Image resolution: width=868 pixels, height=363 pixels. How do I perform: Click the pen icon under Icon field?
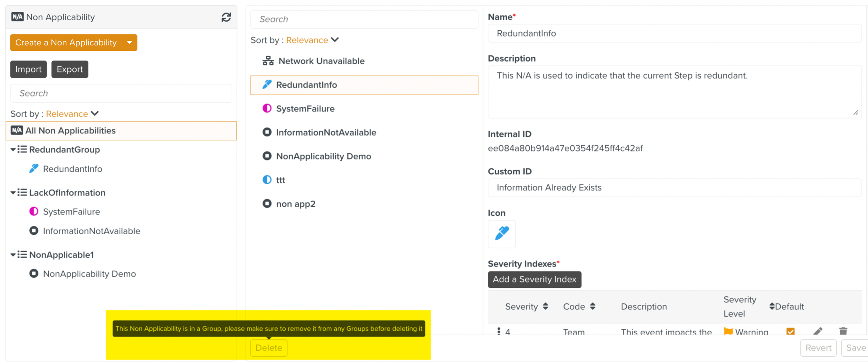coord(501,234)
